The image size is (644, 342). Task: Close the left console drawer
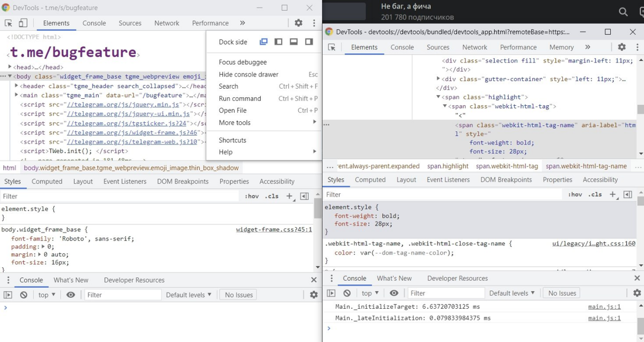(314, 280)
